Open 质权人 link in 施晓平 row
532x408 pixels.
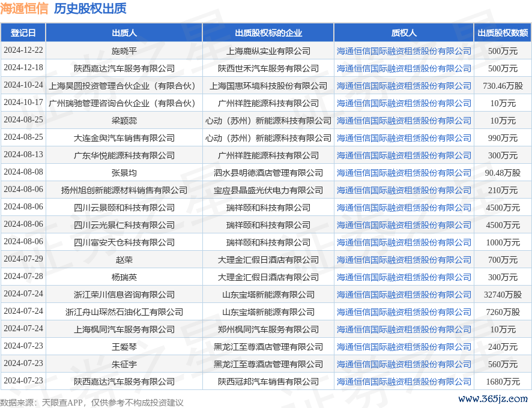(x=404, y=51)
